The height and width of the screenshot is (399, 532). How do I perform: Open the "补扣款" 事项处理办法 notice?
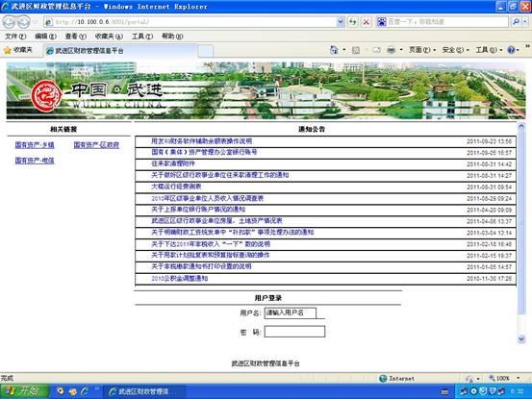pyautogui.click(x=233, y=233)
